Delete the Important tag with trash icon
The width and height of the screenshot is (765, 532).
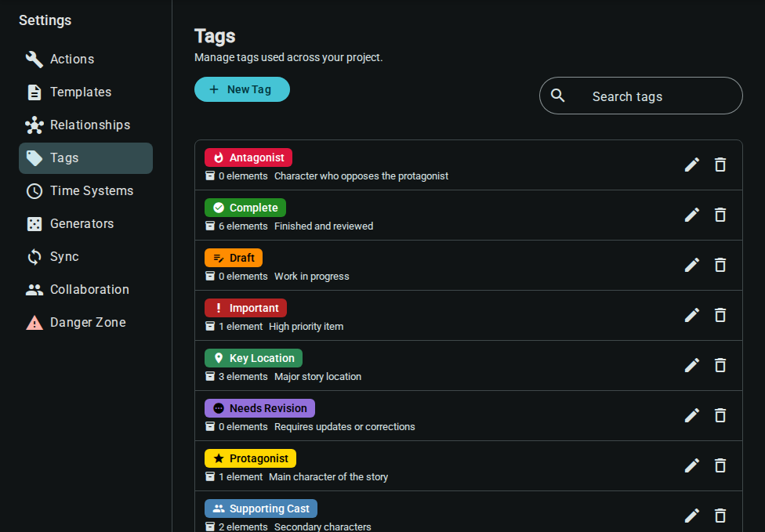(720, 316)
